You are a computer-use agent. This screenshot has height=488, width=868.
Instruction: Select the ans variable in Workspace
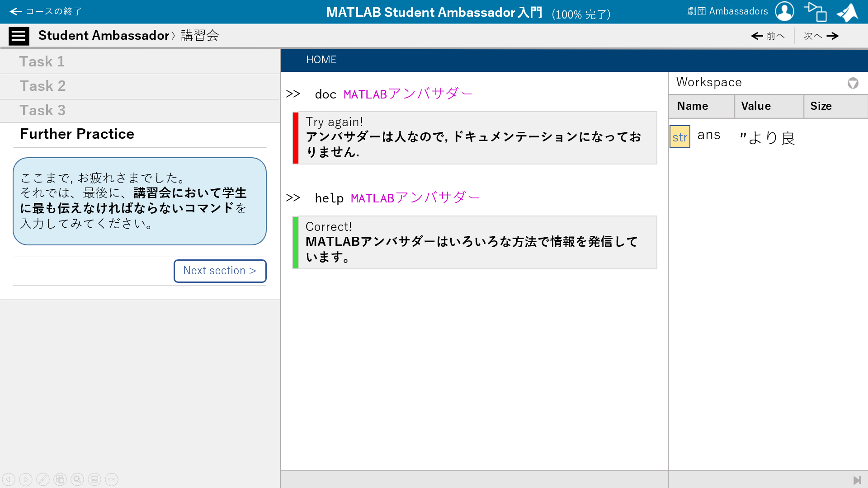click(x=708, y=135)
